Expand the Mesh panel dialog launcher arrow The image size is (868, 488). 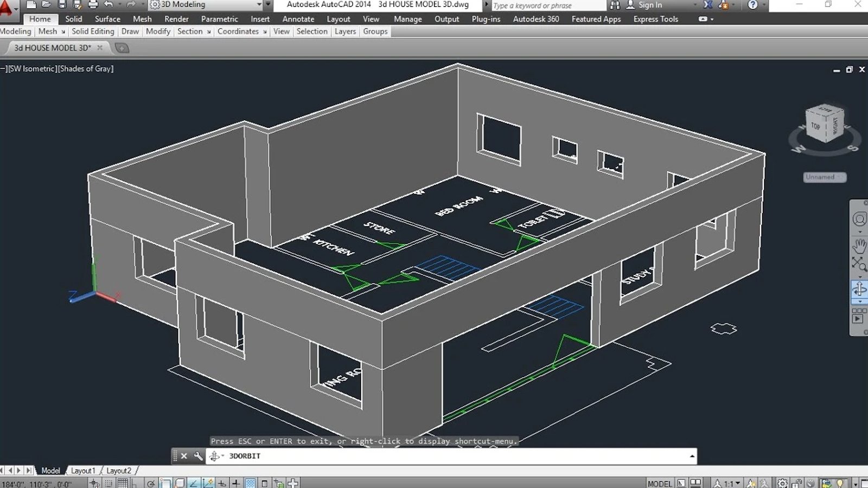63,32
